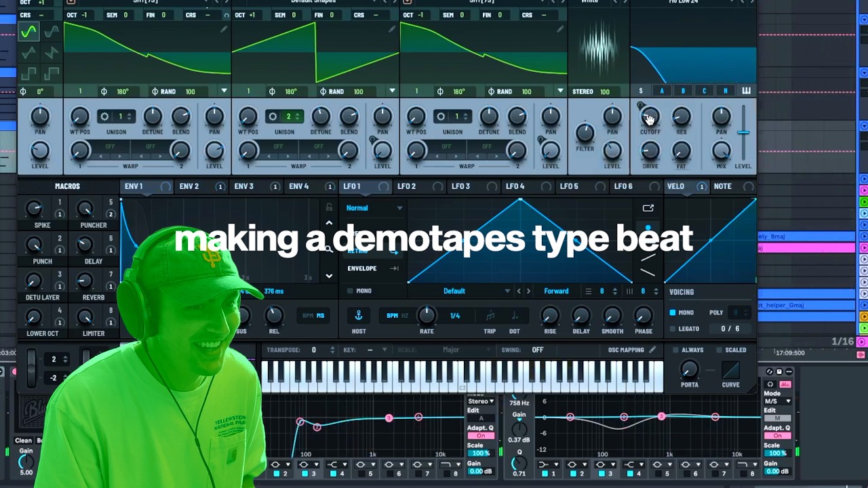Toggle filter routing for oscillator B
This screenshot has width=868, height=488.
(x=683, y=91)
